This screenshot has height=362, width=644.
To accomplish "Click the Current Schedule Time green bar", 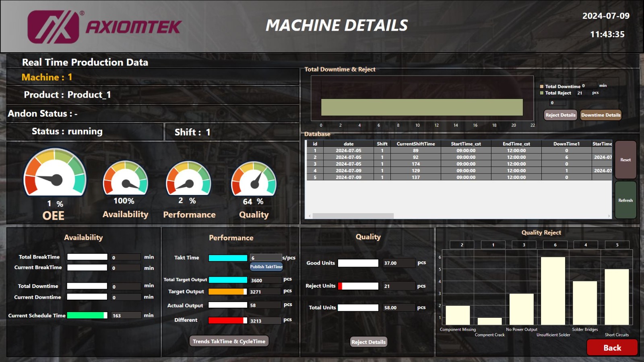I will (x=87, y=315).
